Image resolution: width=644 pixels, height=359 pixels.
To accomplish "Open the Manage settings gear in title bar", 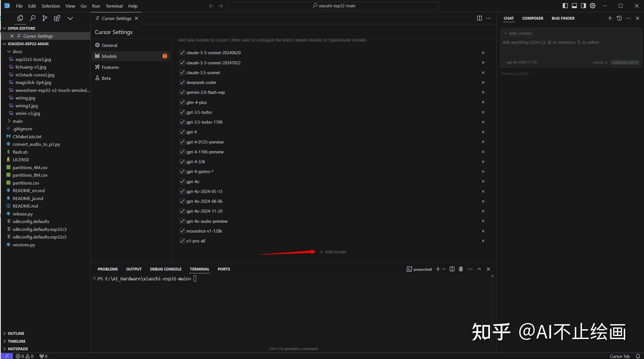I will coord(593,5).
